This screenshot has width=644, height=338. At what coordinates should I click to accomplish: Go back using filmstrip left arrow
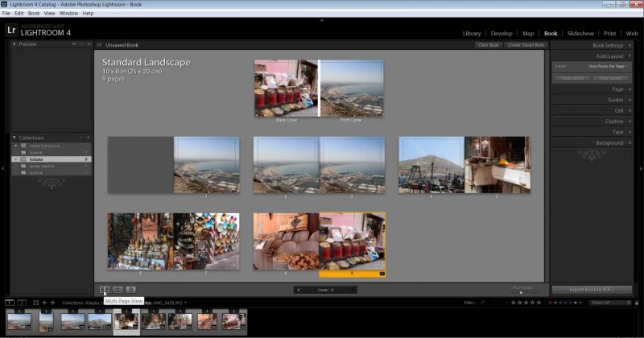tap(44, 303)
